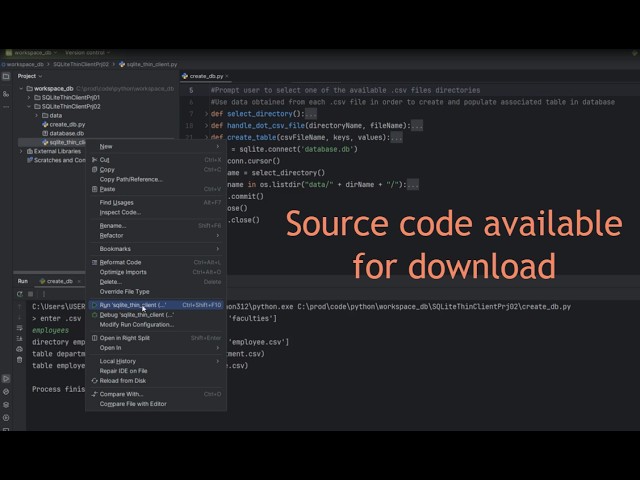Click Scroll to End icon in Run console

tap(20, 338)
